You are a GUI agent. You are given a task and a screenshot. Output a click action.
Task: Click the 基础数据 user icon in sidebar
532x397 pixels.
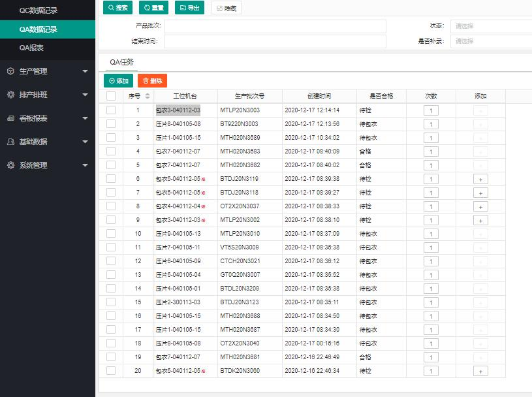pyautogui.click(x=10, y=142)
